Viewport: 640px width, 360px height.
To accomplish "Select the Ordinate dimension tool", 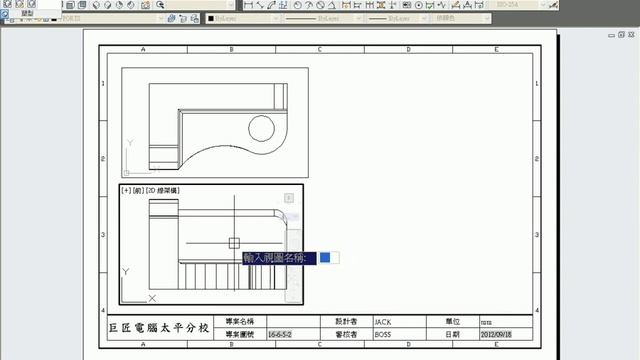I will click(283, 5).
